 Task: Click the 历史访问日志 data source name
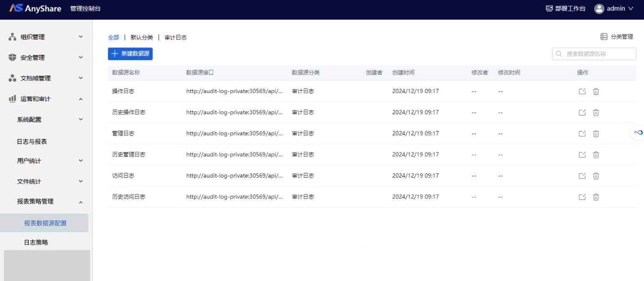[x=129, y=197]
